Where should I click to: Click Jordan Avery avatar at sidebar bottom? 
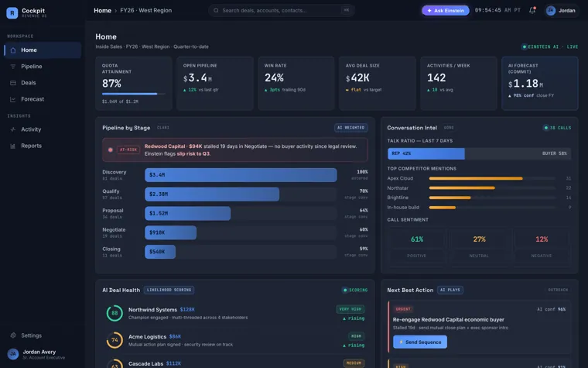point(13,354)
